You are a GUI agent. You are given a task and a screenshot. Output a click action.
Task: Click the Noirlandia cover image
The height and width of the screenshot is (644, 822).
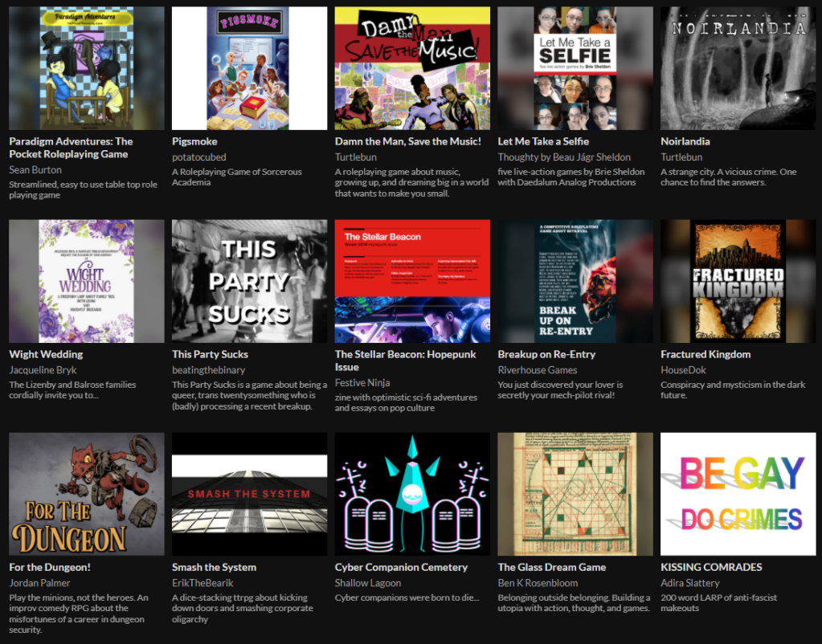coord(738,68)
